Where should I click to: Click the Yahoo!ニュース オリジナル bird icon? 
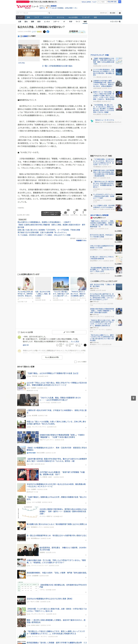[x=92, y=121]
